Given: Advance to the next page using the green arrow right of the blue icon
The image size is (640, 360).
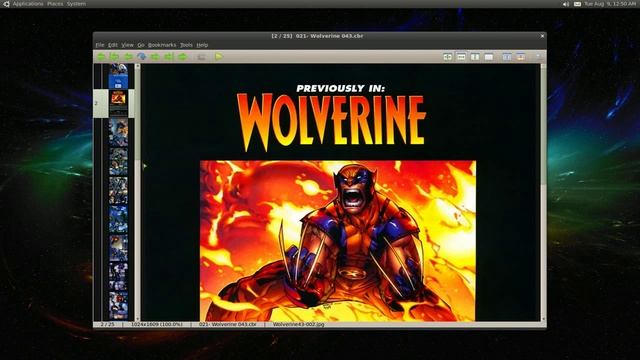Looking at the screenshot, I should click(155, 57).
